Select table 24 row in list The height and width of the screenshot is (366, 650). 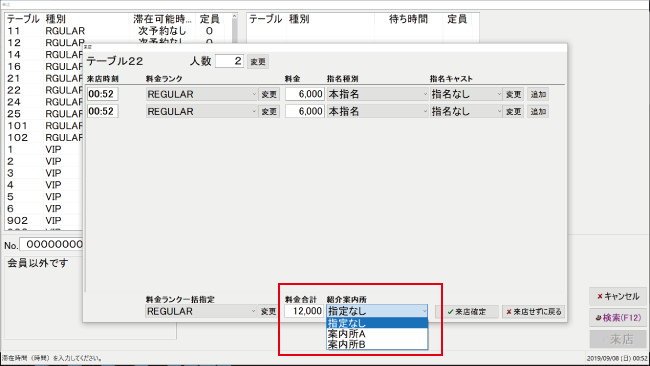[x=44, y=102]
